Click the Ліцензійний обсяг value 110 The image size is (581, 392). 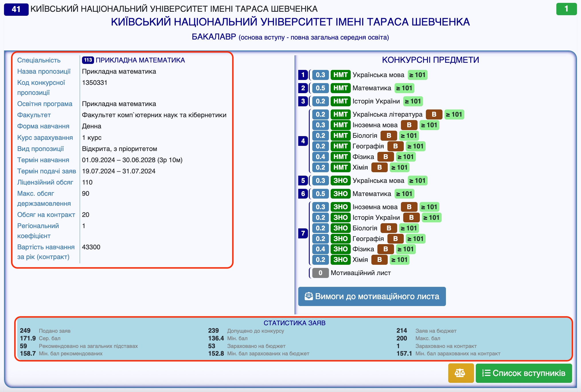pos(87,182)
